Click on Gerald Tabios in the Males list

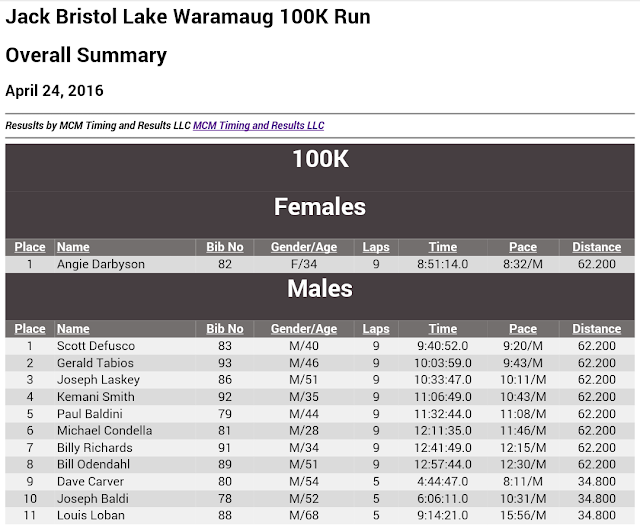click(x=96, y=363)
